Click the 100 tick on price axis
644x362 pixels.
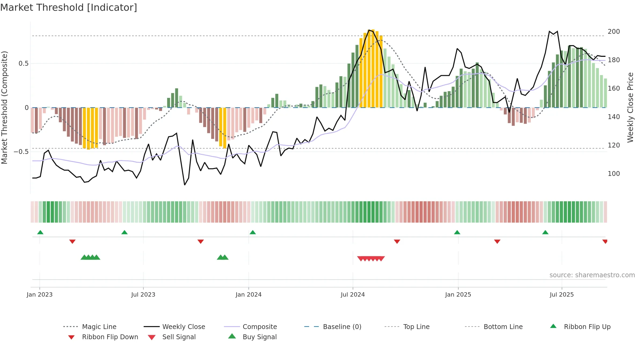pos(614,174)
